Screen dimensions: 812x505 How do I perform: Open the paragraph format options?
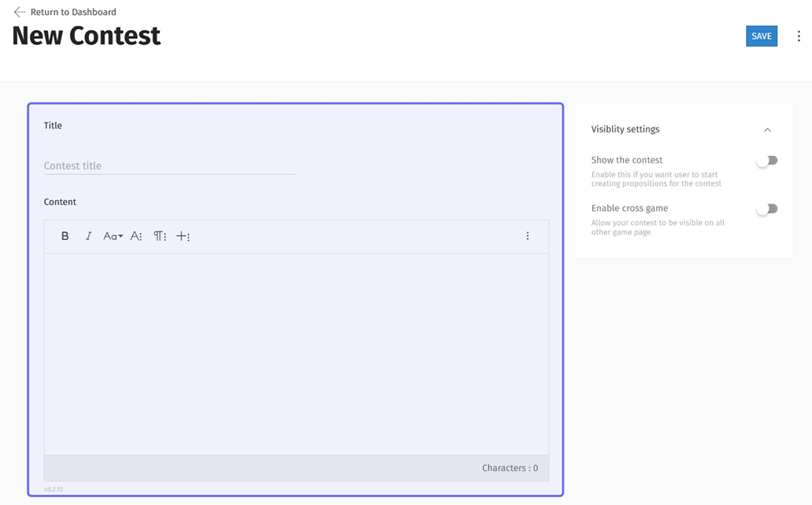(160, 237)
